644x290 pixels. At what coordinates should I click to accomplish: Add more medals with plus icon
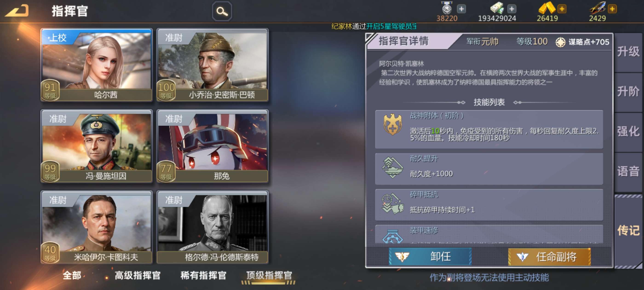[461, 9]
